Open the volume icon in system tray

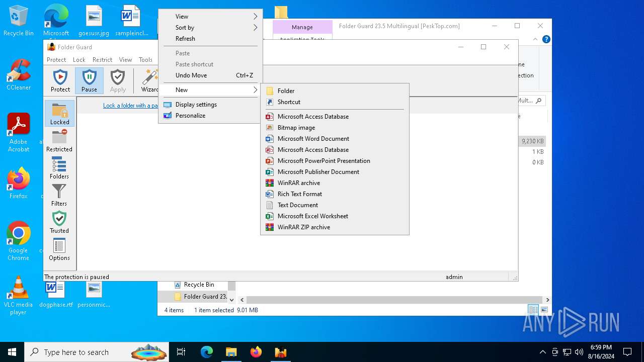pyautogui.click(x=579, y=352)
